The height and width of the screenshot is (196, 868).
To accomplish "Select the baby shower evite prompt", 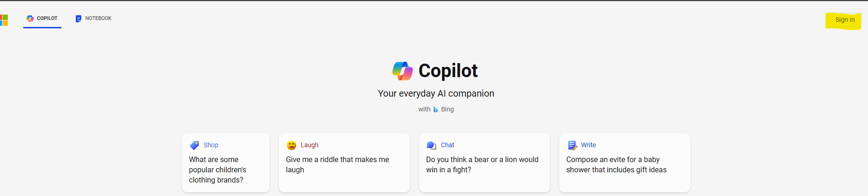I will 625,163.
